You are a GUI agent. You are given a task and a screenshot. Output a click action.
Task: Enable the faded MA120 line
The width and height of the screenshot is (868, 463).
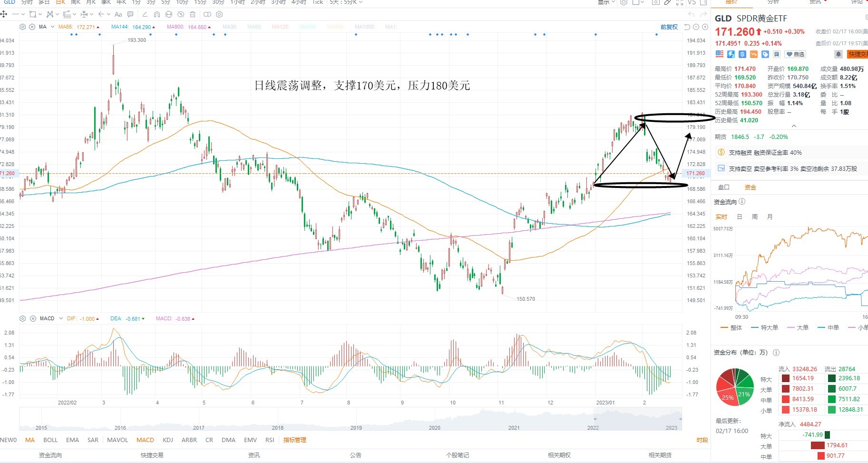(x=281, y=27)
